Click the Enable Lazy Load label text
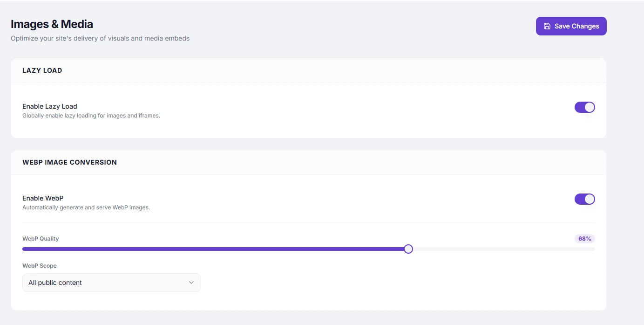Viewport: 644px width, 325px height. [50, 106]
